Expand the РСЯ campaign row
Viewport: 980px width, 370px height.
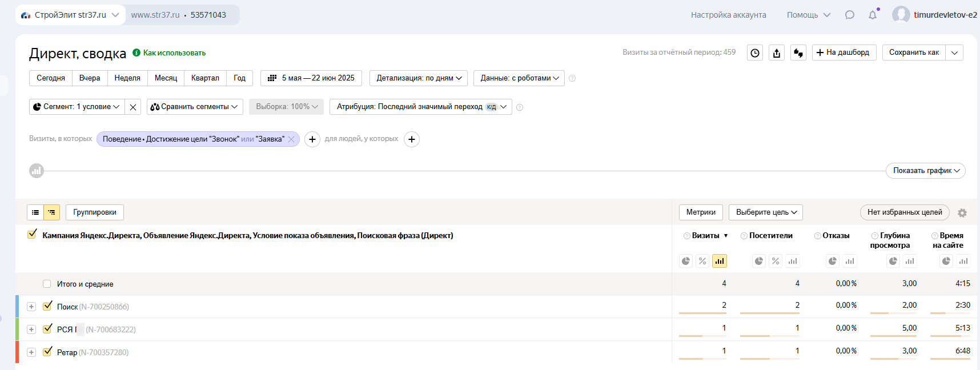[x=31, y=329]
